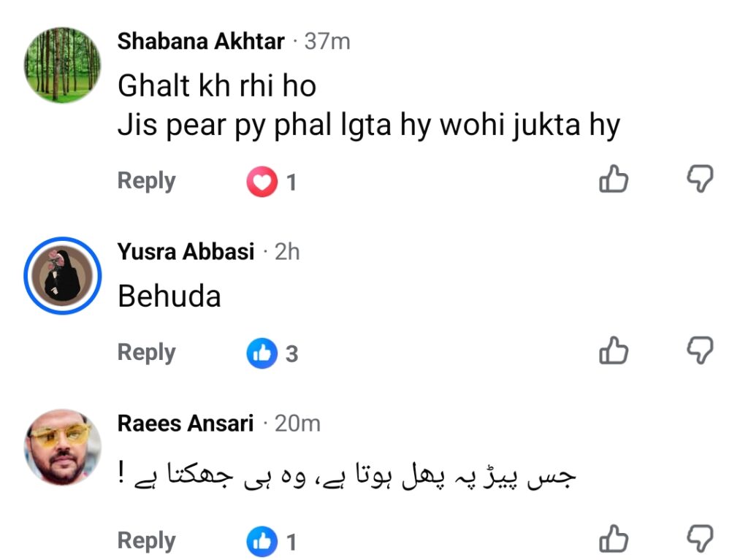Like Yusra Abbasi's Behuda comment
The image size is (748, 560).
pos(614,351)
